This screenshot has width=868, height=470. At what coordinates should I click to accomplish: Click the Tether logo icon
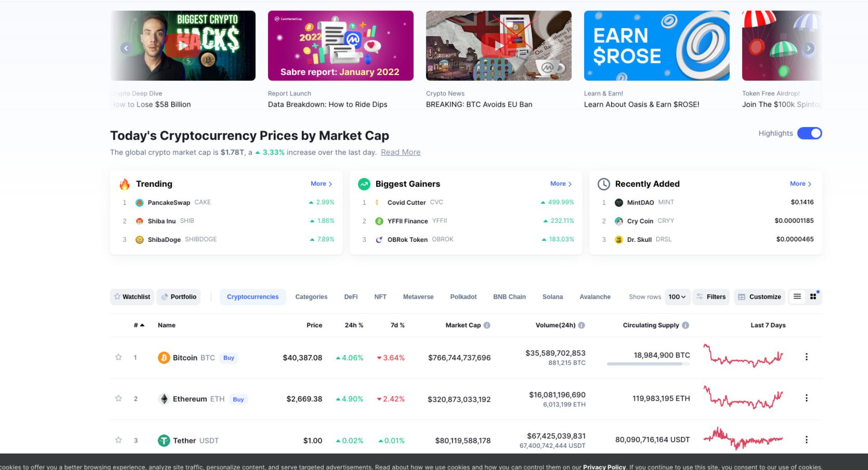pos(164,441)
